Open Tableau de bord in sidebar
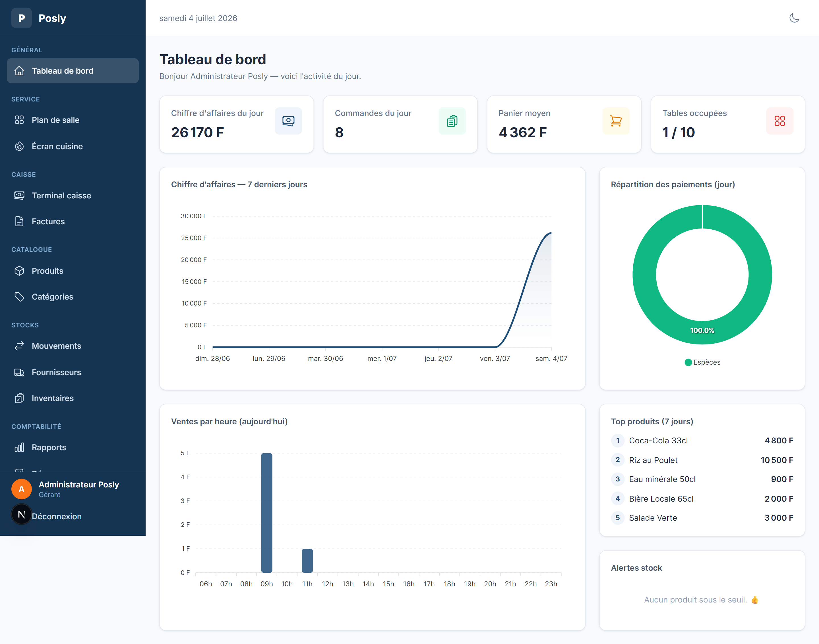Viewport: 819px width, 644px height. [x=73, y=70]
